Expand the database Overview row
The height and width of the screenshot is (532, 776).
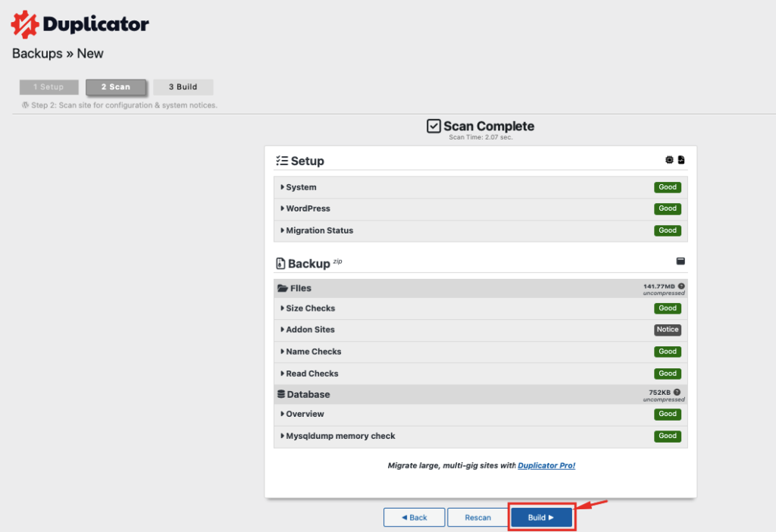pyautogui.click(x=480, y=415)
